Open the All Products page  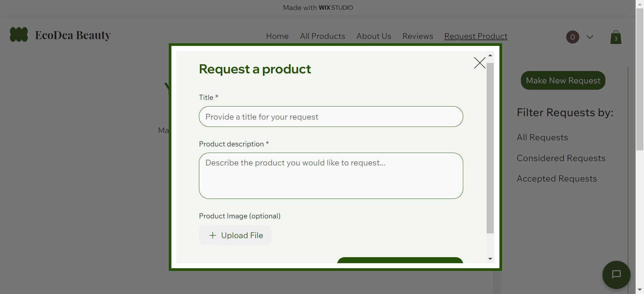pos(322,36)
